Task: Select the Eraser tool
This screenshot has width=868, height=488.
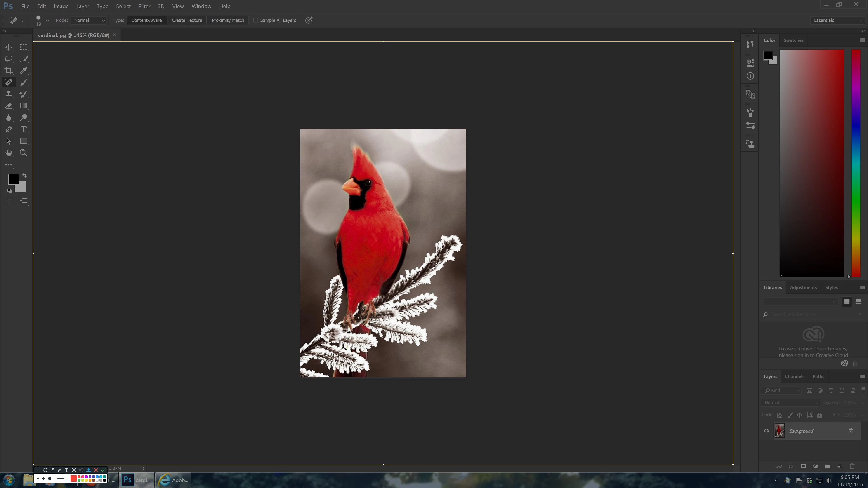Action: coord(8,106)
